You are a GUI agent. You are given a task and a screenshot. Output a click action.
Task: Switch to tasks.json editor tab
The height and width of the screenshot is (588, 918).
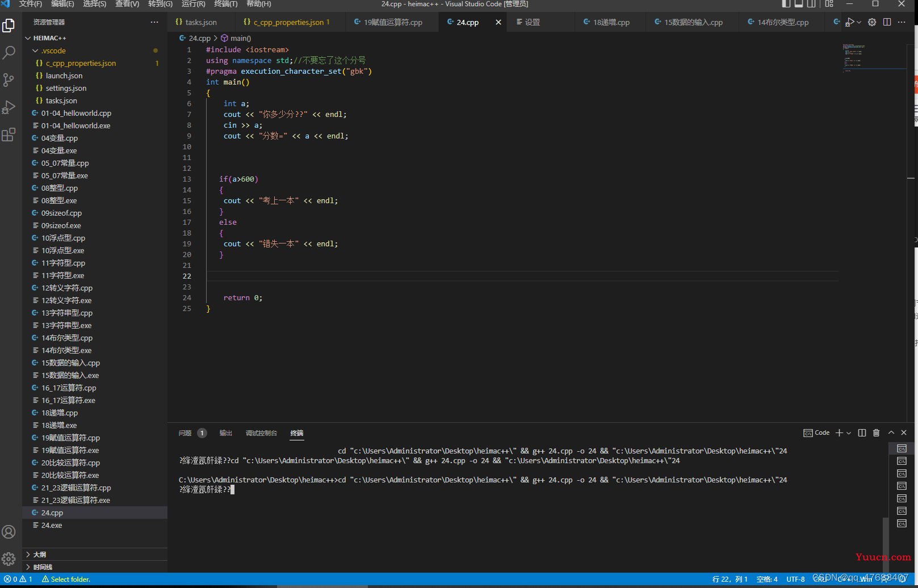pos(201,22)
